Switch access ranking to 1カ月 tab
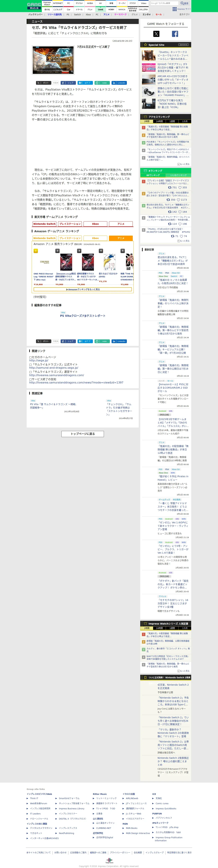 pyautogui.click(x=185, y=121)
